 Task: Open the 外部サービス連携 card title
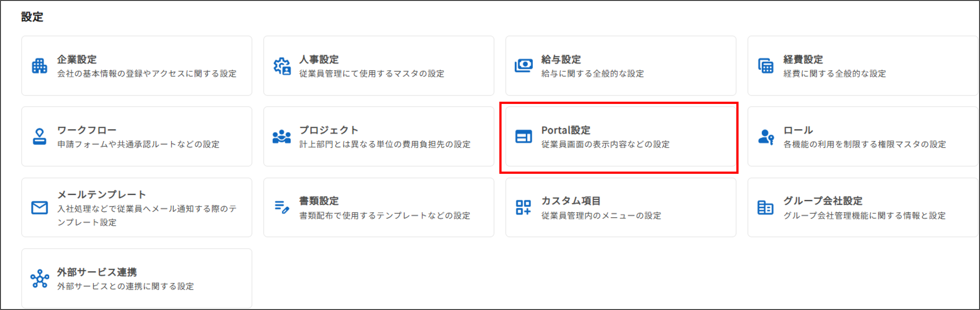pos(97,272)
